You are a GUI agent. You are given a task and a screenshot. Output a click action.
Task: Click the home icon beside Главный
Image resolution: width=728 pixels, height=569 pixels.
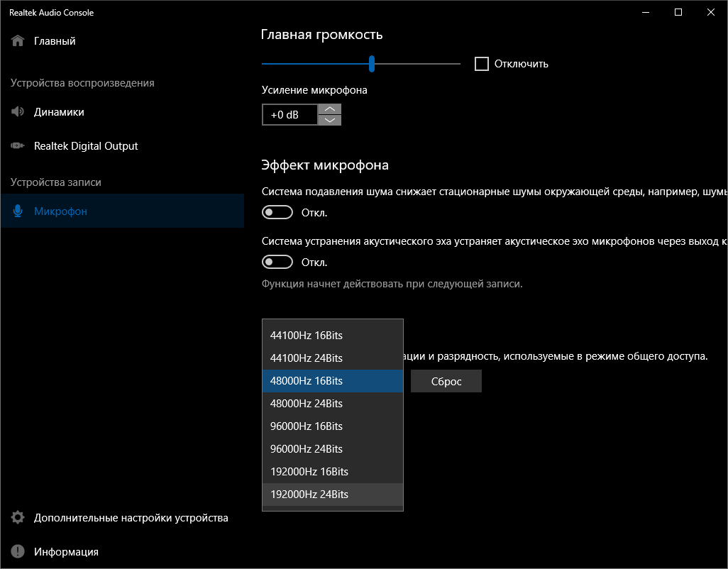18,41
